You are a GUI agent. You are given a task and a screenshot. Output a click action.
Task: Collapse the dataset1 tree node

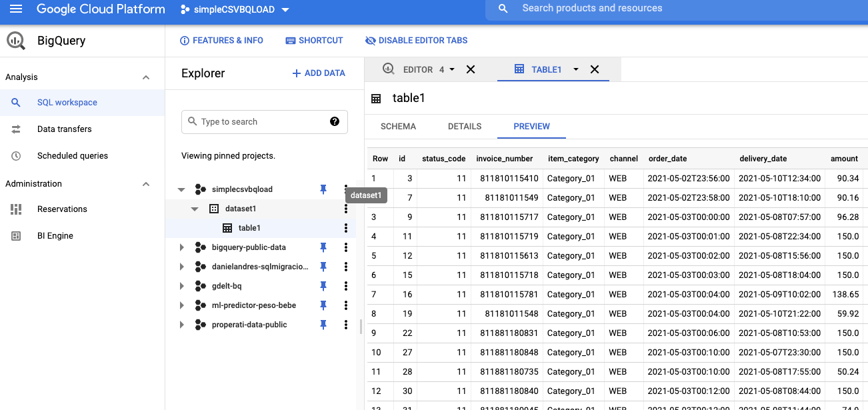195,209
